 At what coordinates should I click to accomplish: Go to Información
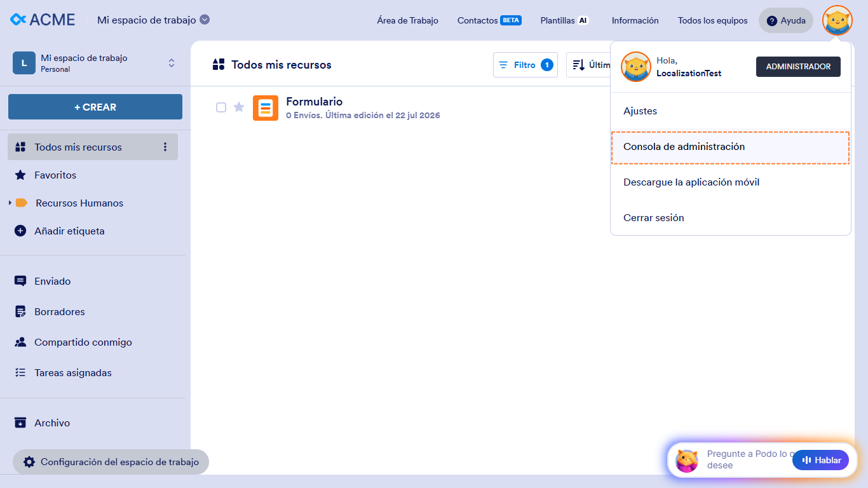pyautogui.click(x=635, y=20)
